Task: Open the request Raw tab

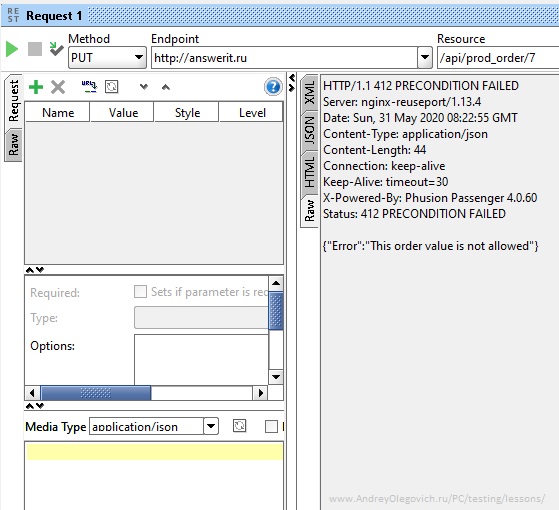Action: coord(14,145)
